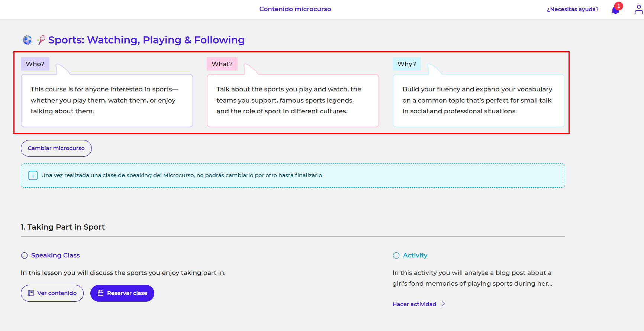Toggle the Speaking Class circle marker
The image size is (644, 331).
coord(25,256)
